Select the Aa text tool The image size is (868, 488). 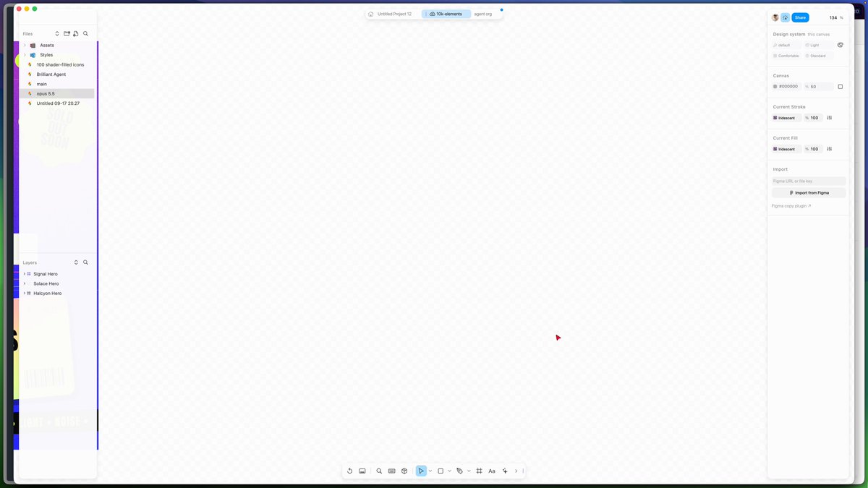click(x=492, y=471)
